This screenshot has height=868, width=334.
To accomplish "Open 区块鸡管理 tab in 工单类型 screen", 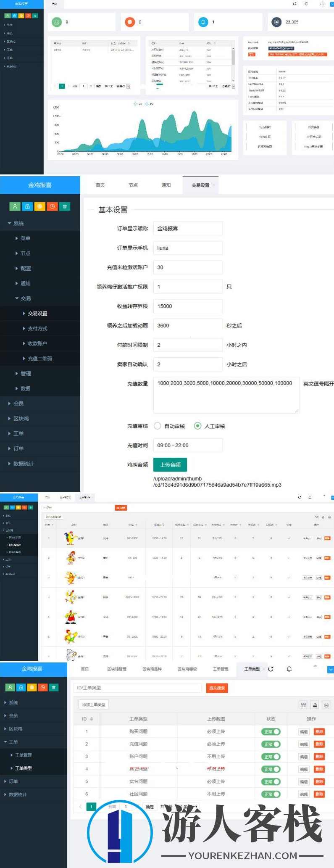I will 117,669.
